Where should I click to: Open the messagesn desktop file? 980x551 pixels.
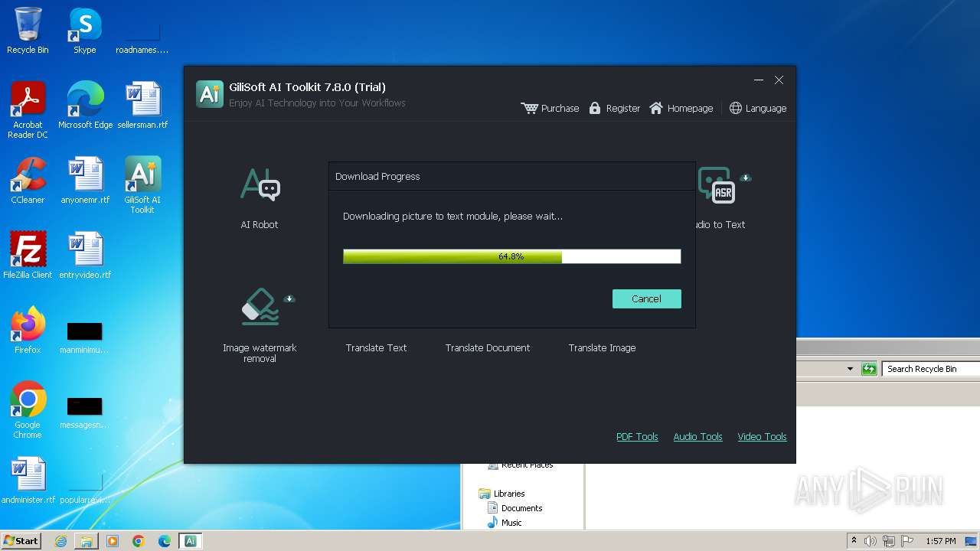pos(84,412)
